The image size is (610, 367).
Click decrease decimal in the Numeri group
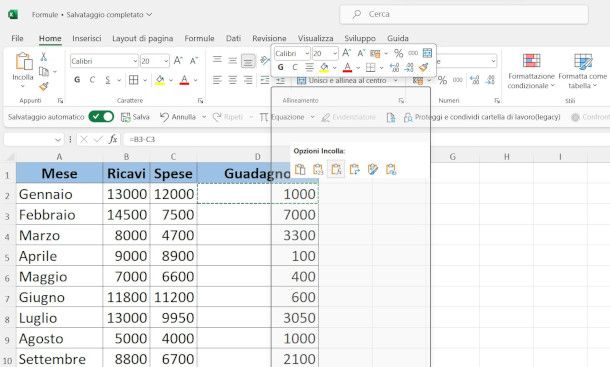click(490, 80)
